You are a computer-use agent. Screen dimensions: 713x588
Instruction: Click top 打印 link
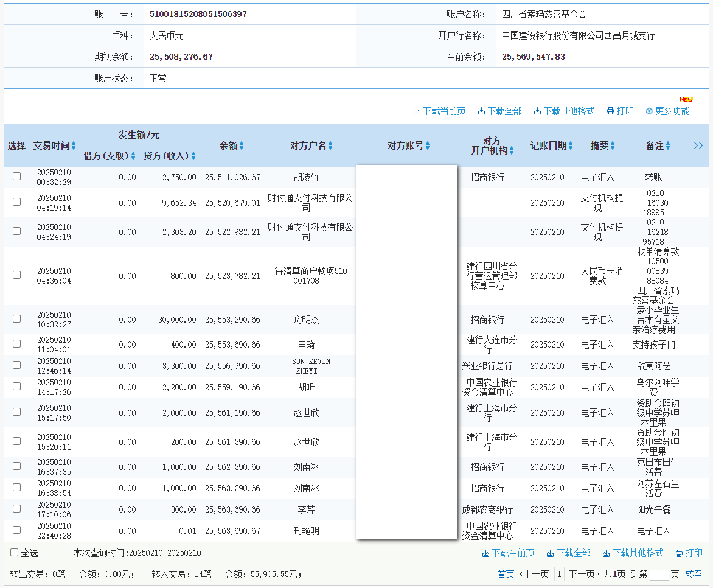(x=625, y=111)
